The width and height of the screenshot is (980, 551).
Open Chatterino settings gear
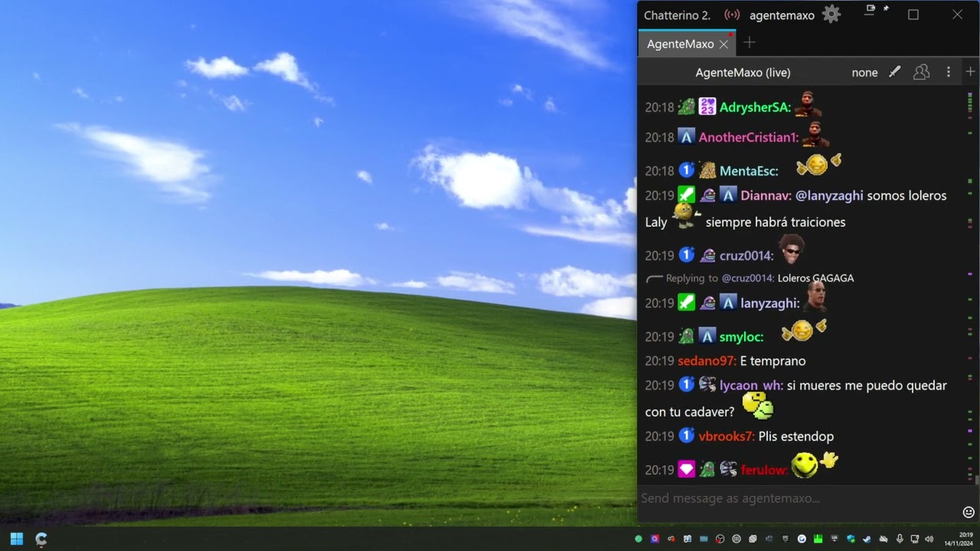coord(831,15)
